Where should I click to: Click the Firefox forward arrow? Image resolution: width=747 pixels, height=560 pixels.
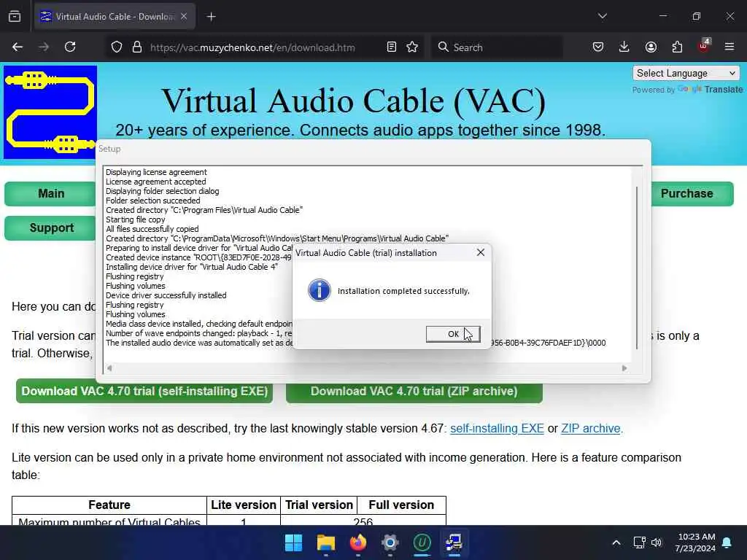tap(44, 47)
